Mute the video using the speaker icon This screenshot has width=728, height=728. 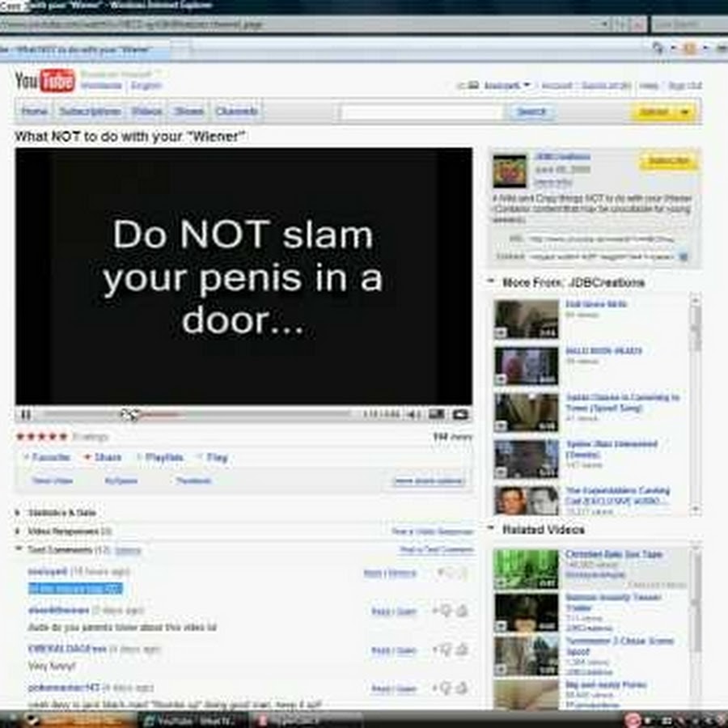(x=413, y=415)
